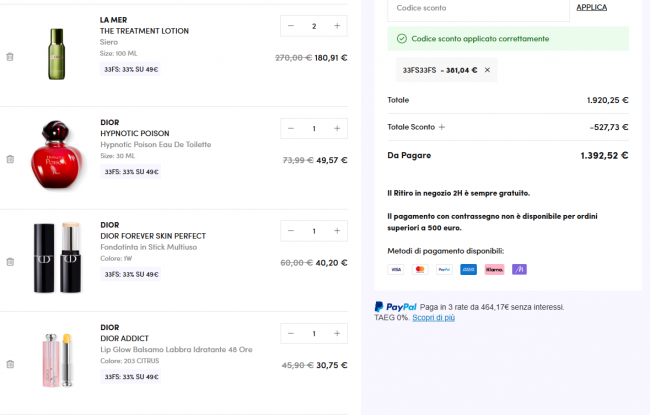Image resolution: width=650 pixels, height=415 pixels.
Task: Remove Dior Hypnotic Poison with trash icon
Action: click(x=10, y=159)
